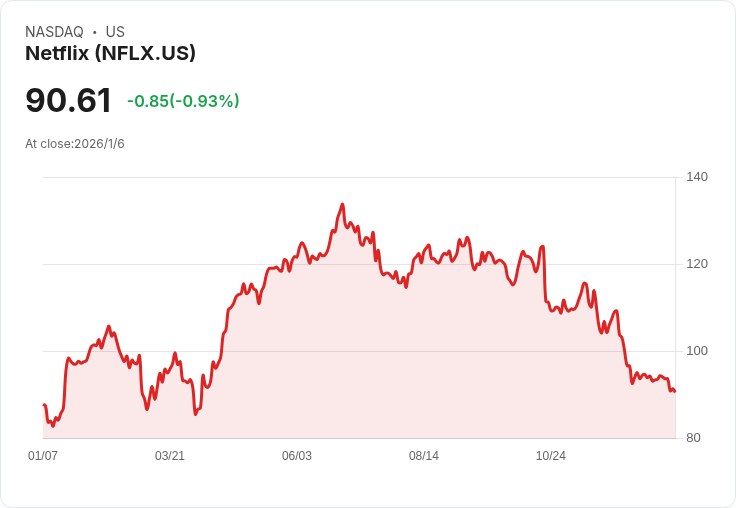Click the 140 price axis label

coord(697,177)
